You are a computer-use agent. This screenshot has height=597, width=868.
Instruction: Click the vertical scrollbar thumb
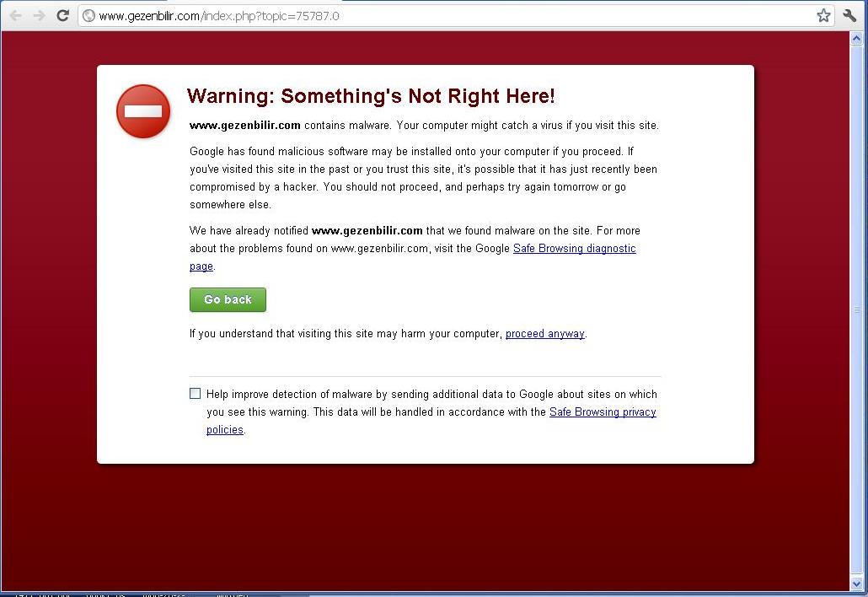click(x=858, y=309)
